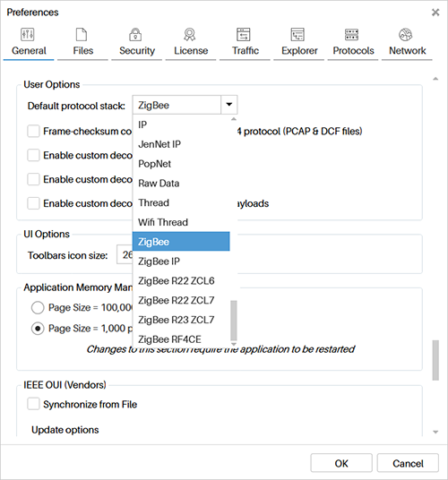Screen dimensions: 448x480
Task: Enable the second custom decoder checkbox
Action: pos(33,179)
